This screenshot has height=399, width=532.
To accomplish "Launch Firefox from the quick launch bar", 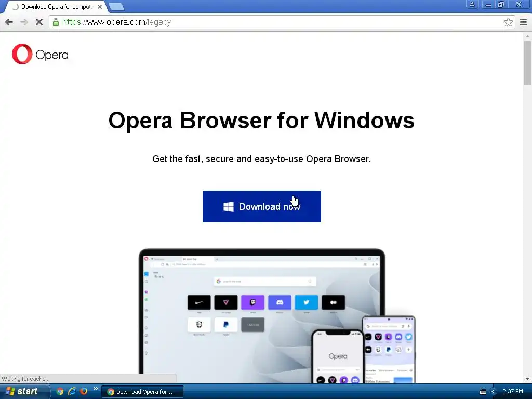I will coord(84,392).
